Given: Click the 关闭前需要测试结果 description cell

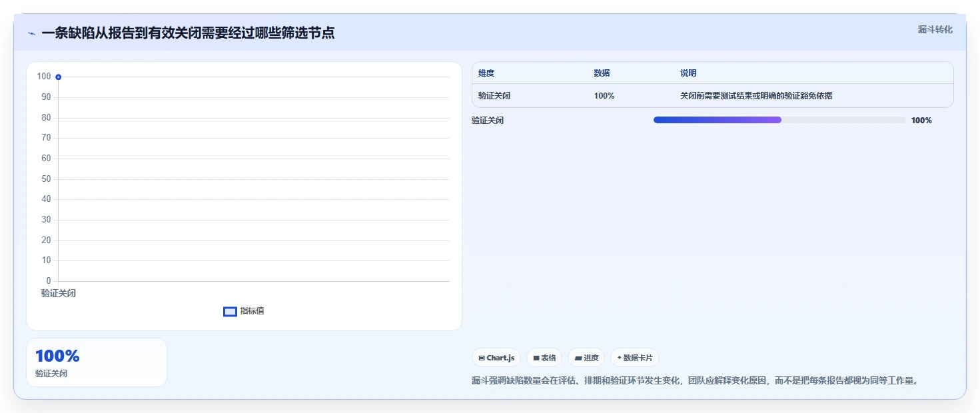Looking at the screenshot, I should coord(756,96).
